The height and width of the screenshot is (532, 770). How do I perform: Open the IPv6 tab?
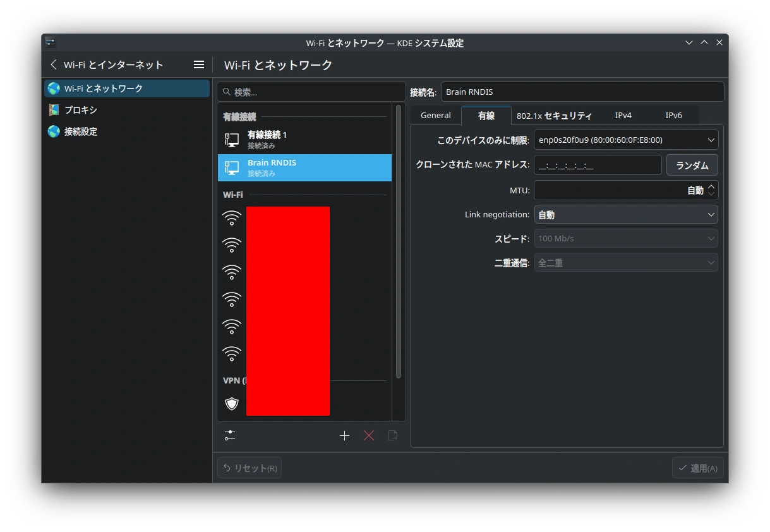pyautogui.click(x=674, y=116)
